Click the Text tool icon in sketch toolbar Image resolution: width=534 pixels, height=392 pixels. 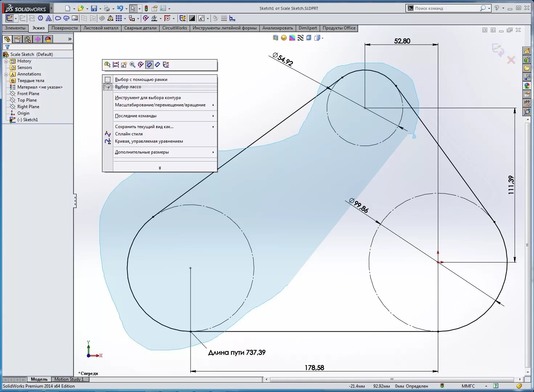click(48, 18)
